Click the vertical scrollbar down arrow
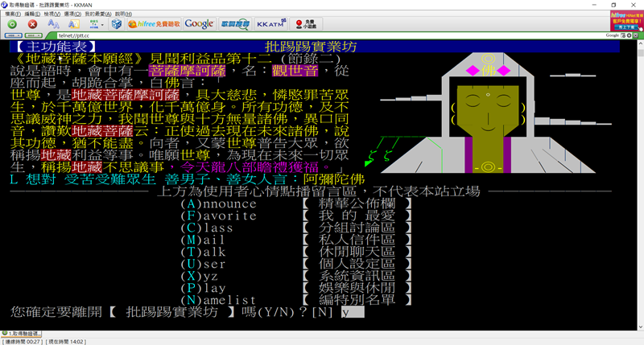This screenshot has height=345, width=644. 640,327
